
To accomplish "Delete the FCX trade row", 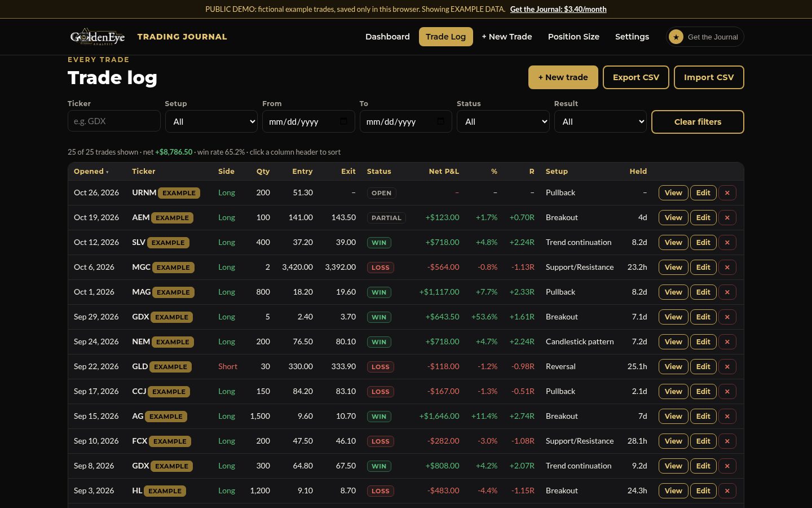I will click(727, 441).
